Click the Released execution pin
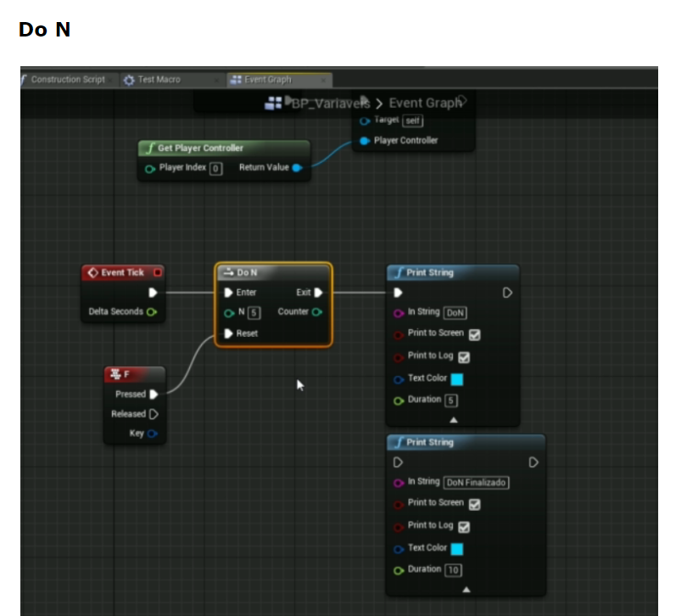 tap(154, 414)
